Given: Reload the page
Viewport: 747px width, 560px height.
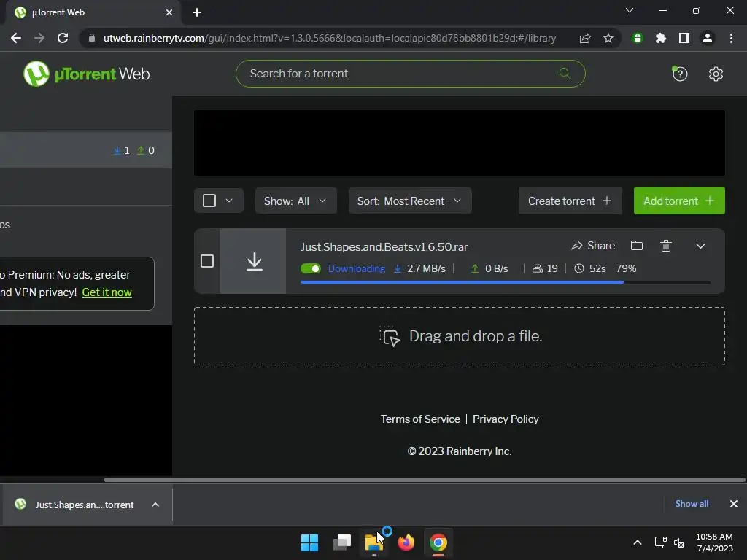Looking at the screenshot, I should (63, 38).
